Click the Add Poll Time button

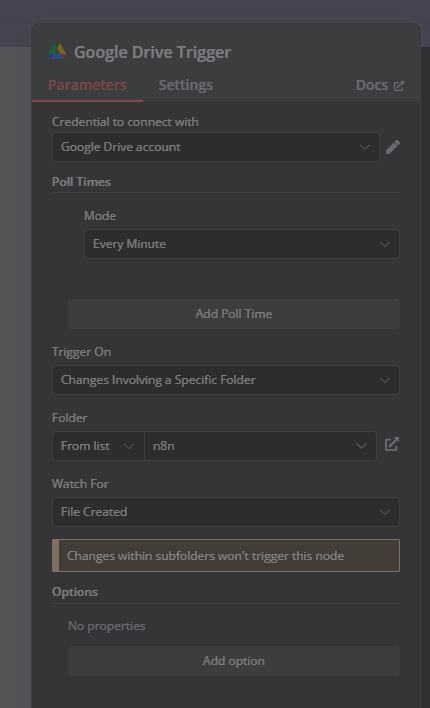click(234, 314)
